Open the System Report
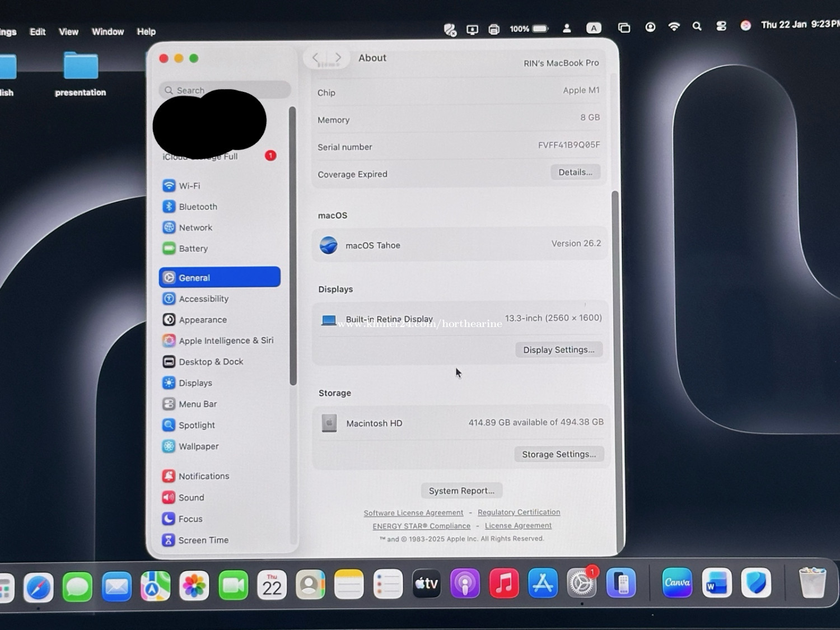 461,491
